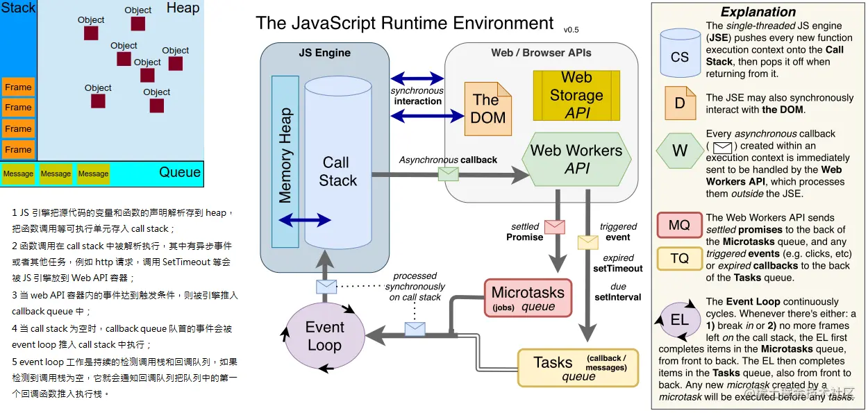Select the EL ellipse legend icon
Screen dimensions: 868x413
click(679, 319)
